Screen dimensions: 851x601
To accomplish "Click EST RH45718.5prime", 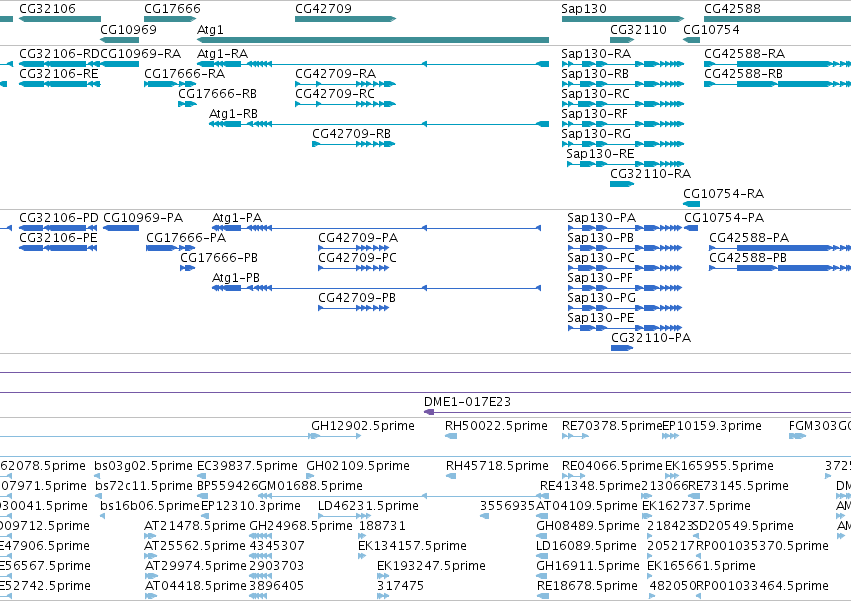I will coord(450,476).
